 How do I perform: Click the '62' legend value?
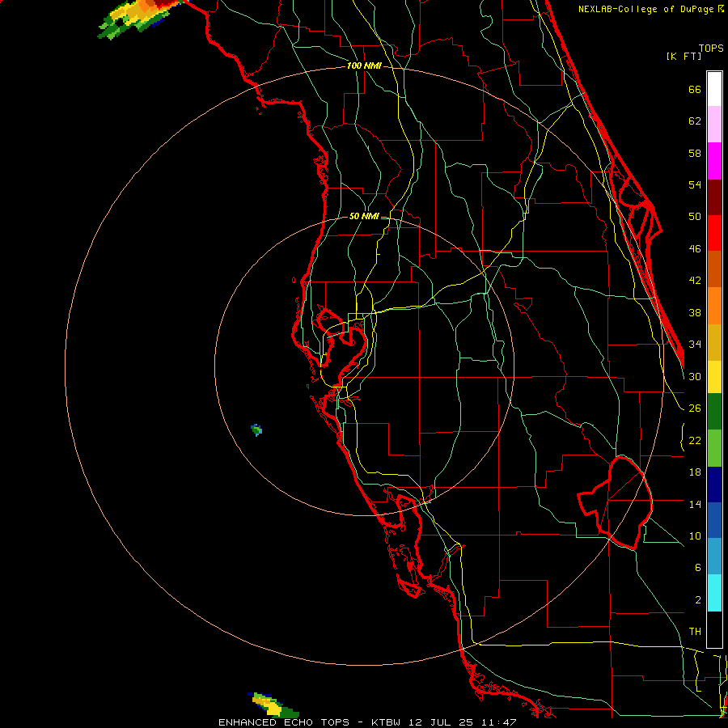click(x=695, y=121)
